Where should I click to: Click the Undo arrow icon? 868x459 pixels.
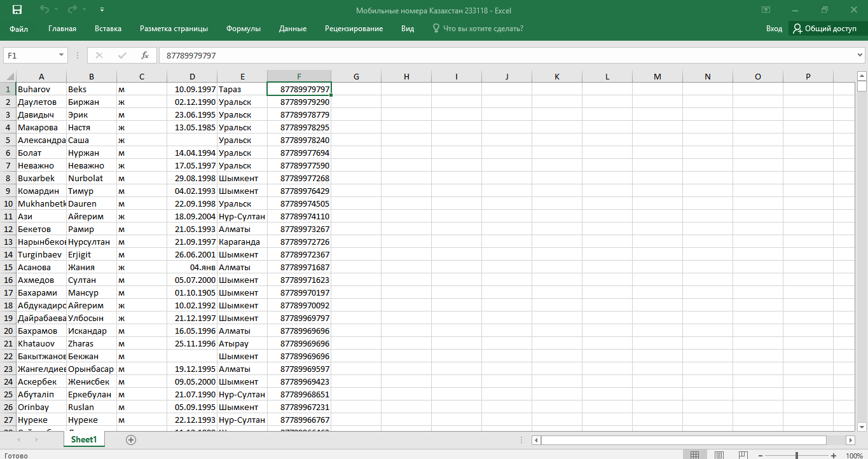coord(45,10)
